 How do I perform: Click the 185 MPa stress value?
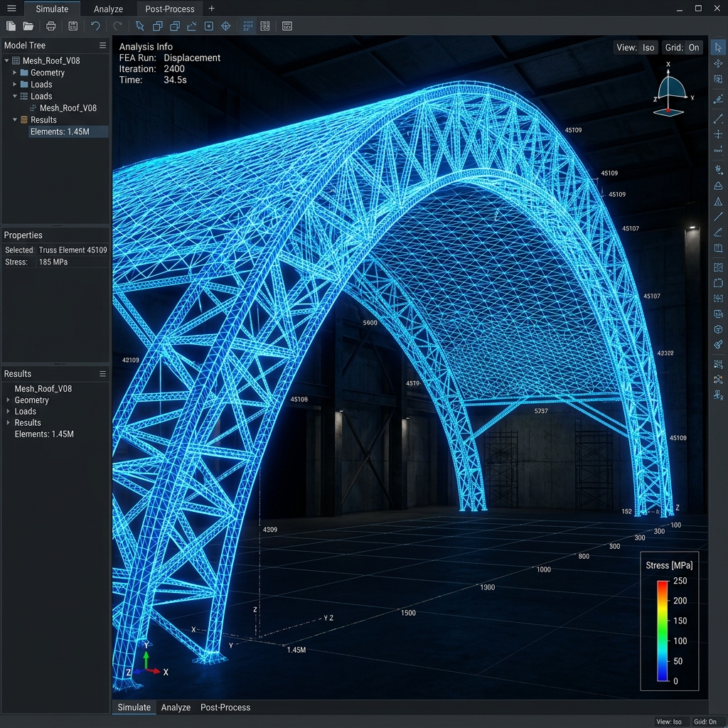point(53,262)
